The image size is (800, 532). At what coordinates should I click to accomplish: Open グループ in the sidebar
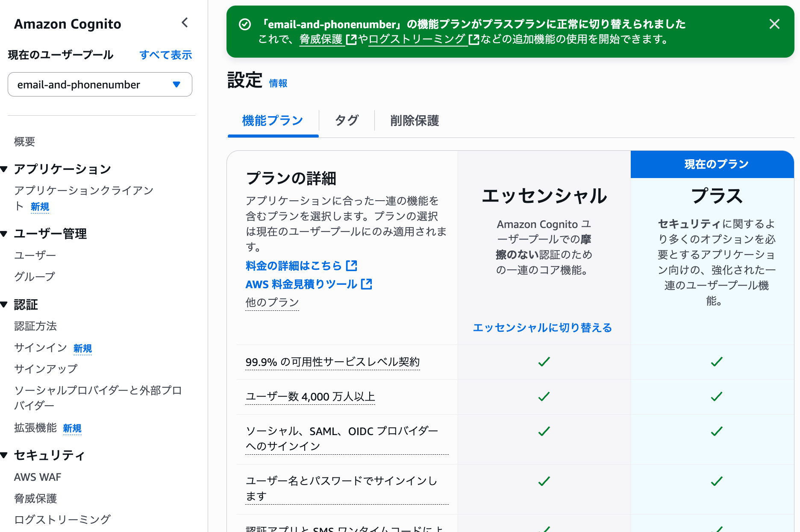click(x=35, y=277)
